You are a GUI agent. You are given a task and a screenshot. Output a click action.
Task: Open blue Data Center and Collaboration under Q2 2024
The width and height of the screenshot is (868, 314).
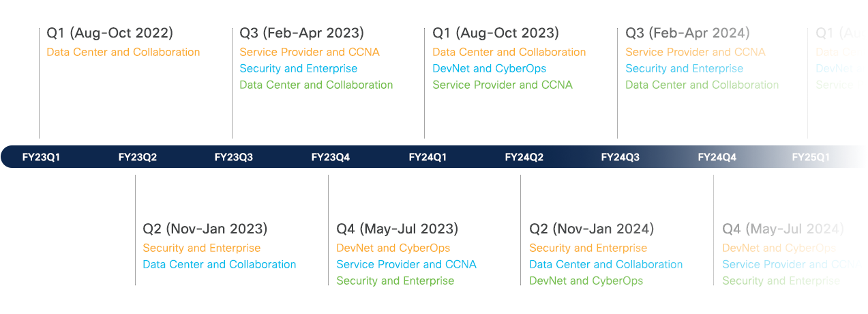coord(606,264)
